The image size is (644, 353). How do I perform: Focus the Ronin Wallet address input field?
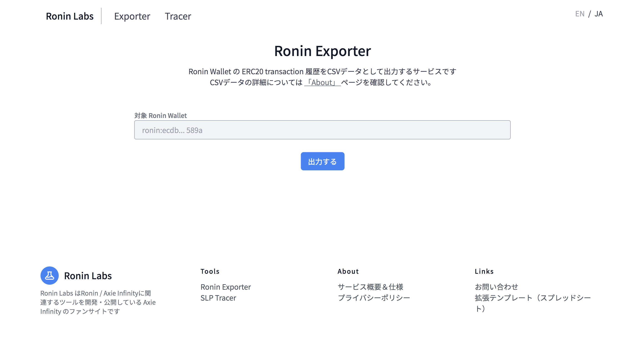pyautogui.click(x=322, y=130)
